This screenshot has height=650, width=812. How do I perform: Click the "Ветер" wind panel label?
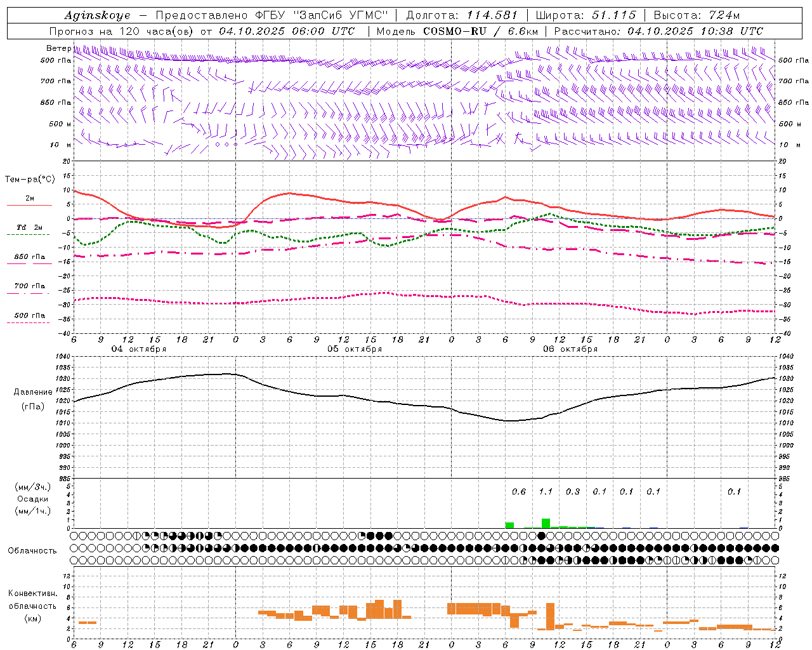[x=58, y=48]
